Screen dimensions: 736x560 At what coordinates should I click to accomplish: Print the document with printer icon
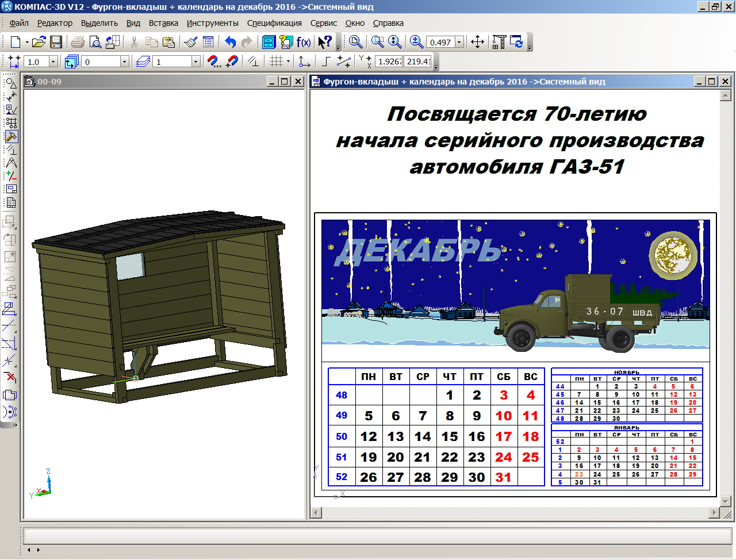click(x=78, y=42)
